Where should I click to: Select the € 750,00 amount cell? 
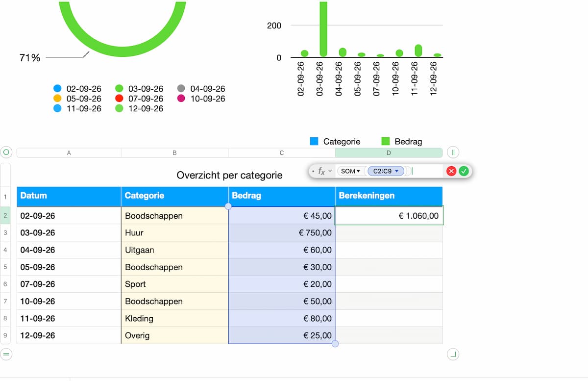click(282, 232)
